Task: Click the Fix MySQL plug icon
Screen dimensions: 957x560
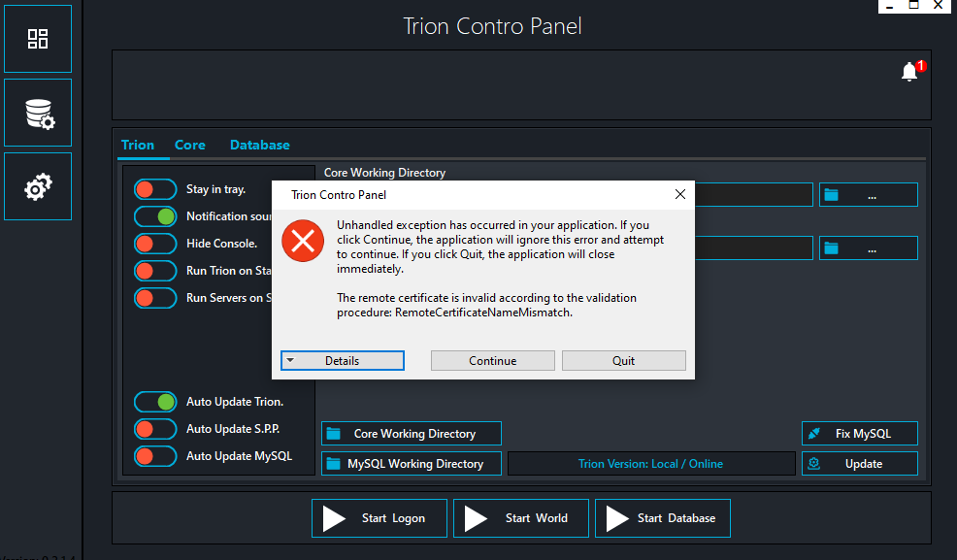Action: [814, 434]
